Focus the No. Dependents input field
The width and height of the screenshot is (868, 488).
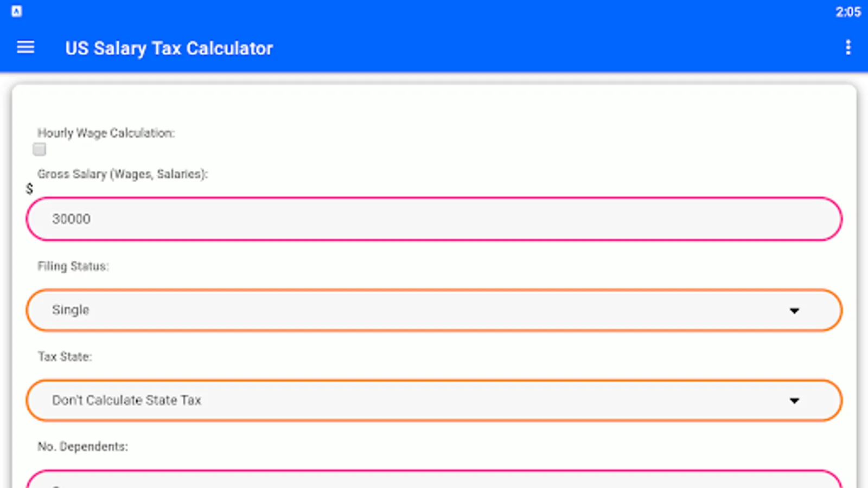434,480
